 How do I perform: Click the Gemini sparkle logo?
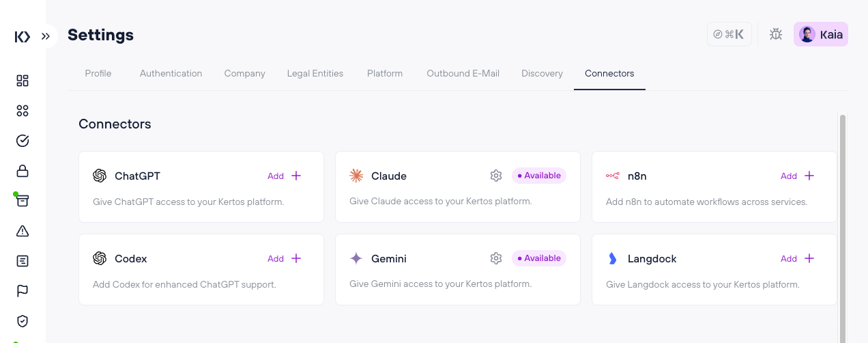tap(356, 258)
